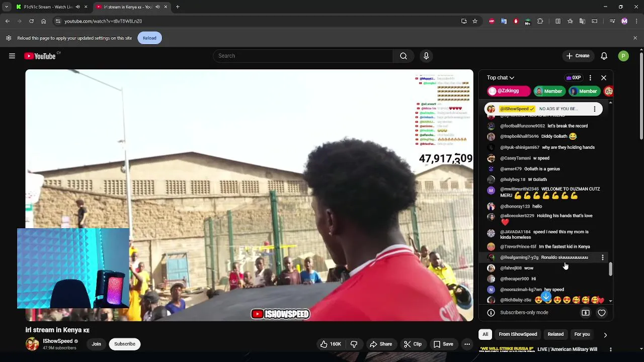Open options for Realgaming-y2g chat message
The width and height of the screenshot is (644, 362).
click(603, 257)
